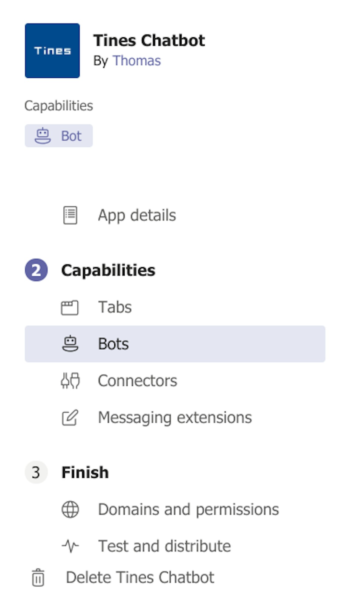
Task: Click the Tines app logo thumbnail
Action: [52, 51]
